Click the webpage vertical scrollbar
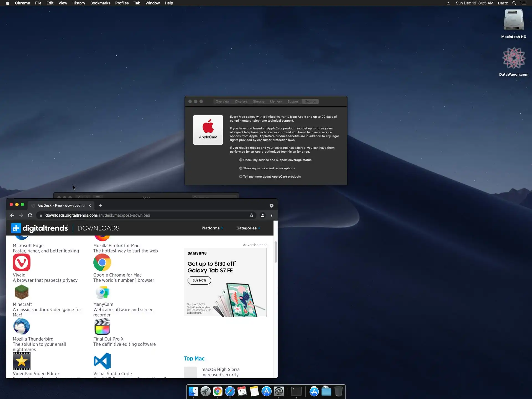This screenshot has width=532, height=399. [x=275, y=252]
